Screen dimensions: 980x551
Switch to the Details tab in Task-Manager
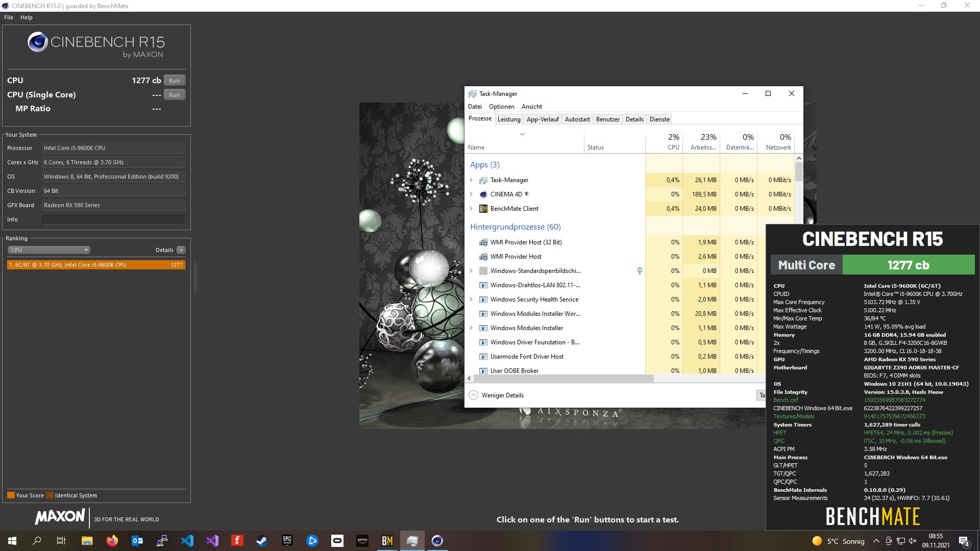pyautogui.click(x=634, y=119)
